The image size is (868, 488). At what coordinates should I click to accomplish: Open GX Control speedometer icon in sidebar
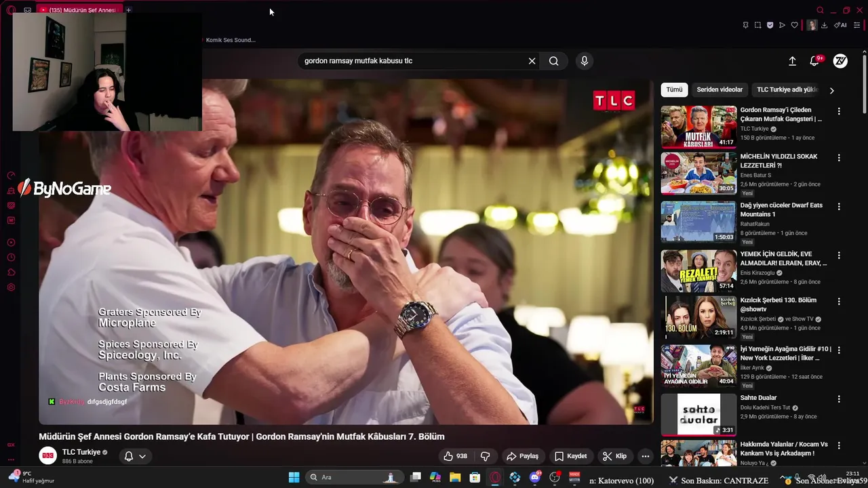(x=11, y=176)
